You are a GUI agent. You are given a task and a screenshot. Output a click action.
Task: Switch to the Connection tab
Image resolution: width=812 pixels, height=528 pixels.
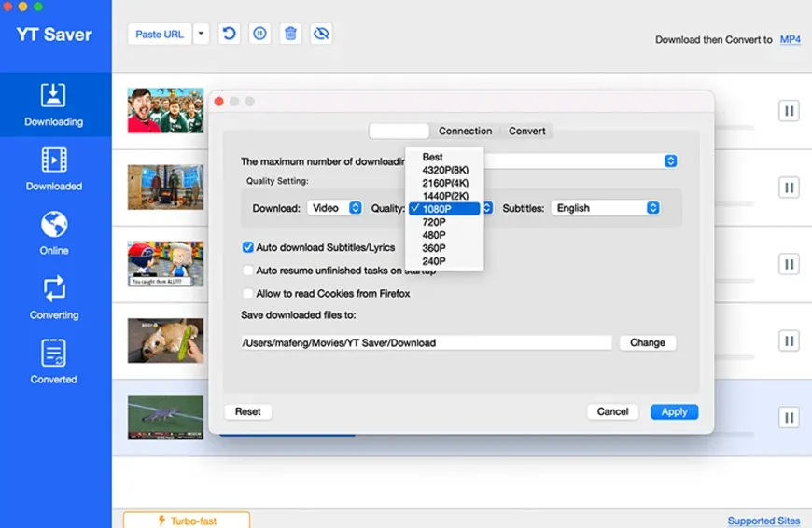point(465,131)
